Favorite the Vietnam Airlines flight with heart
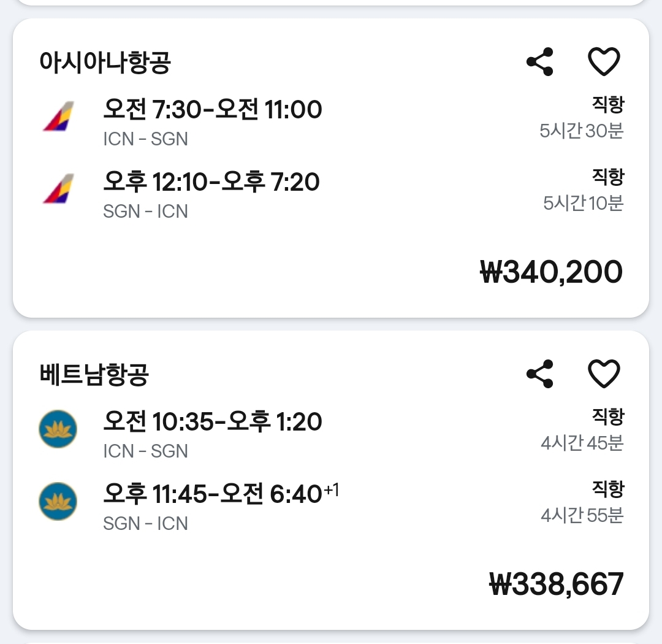Viewport: 662px width, 644px height. pos(604,374)
